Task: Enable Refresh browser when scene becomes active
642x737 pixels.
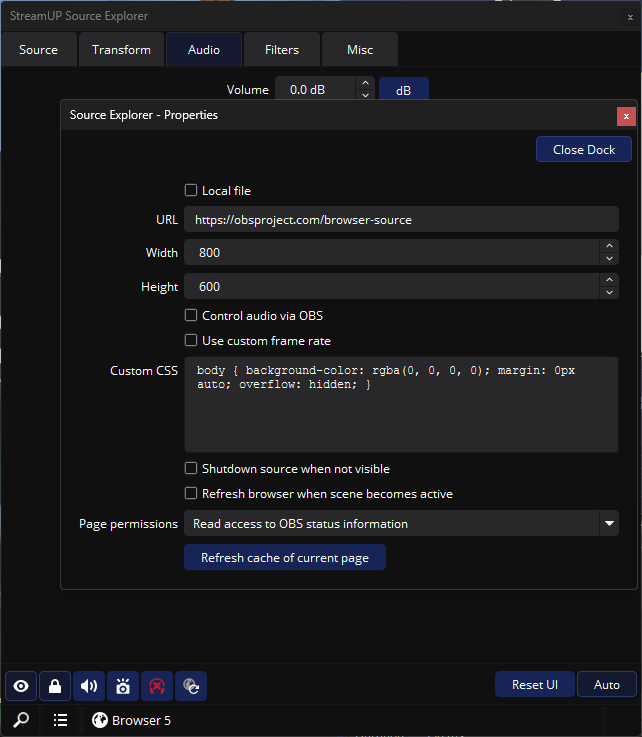Action: click(191, 493)
